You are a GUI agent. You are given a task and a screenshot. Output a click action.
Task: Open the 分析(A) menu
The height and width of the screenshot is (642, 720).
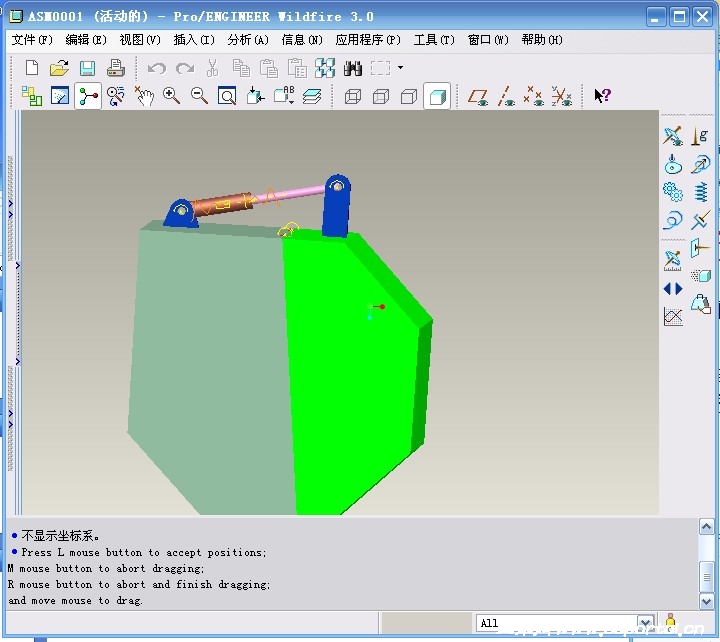(248, 40)
